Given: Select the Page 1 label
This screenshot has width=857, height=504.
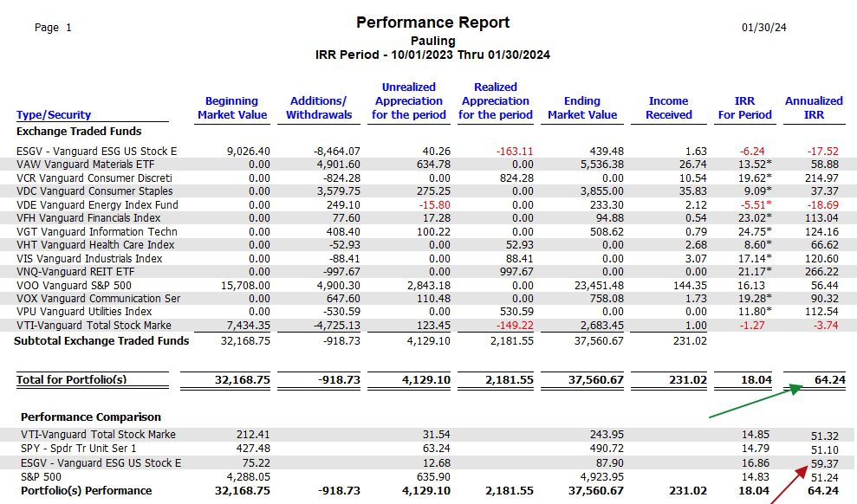Looking at the screenshot, I should [x=53, y=28].
